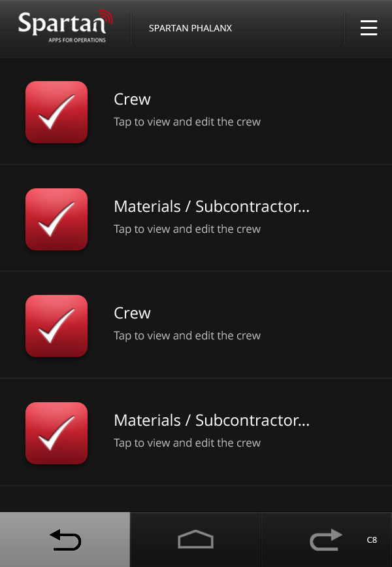Select the second Crew title
Viewport: 392px width, 567px height.
(x=132, y=313)
